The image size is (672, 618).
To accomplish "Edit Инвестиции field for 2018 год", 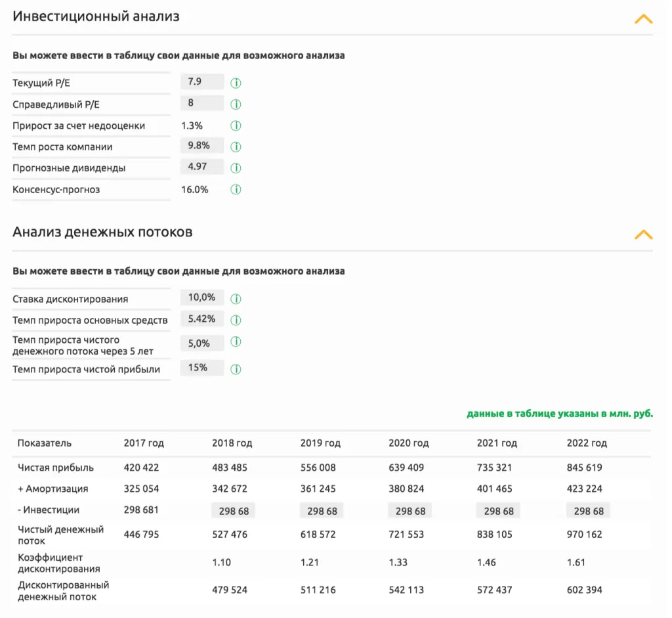I will coord(234,511).
